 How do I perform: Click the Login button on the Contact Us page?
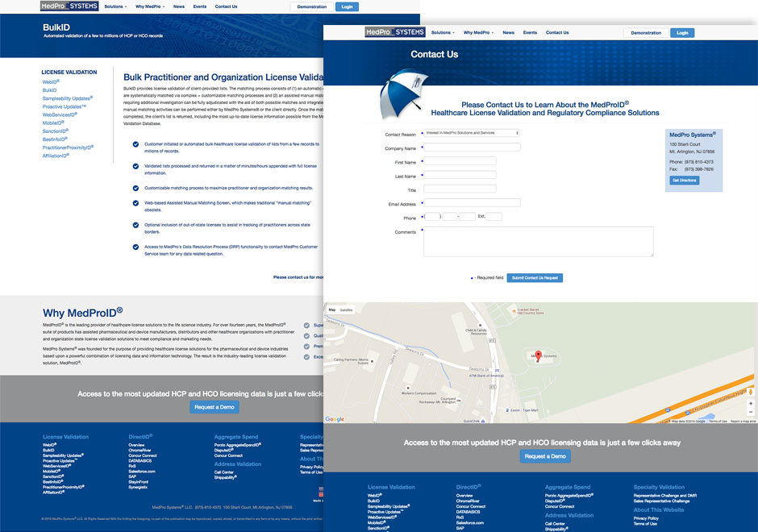coord(682,33)
